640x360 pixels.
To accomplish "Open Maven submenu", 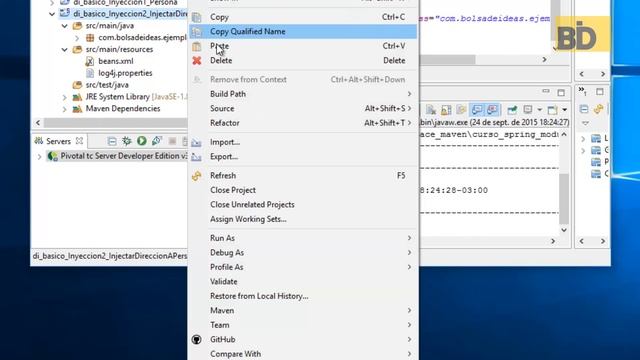I will (303, 311).
